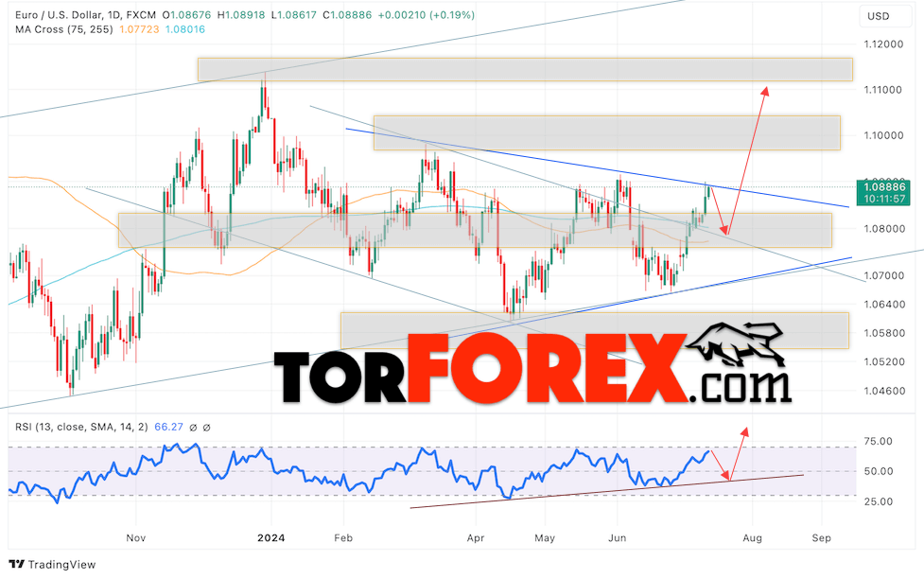Viewport: 924px width, 579px height.
Task: Click the 1.07000 price axis label
Action: click(882, 275)
